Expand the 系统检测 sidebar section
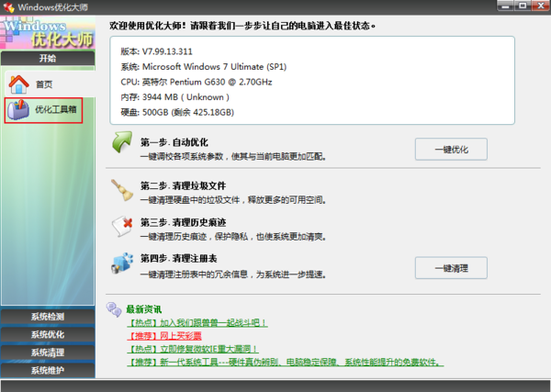Screen dimensions: 551x392 47,317
